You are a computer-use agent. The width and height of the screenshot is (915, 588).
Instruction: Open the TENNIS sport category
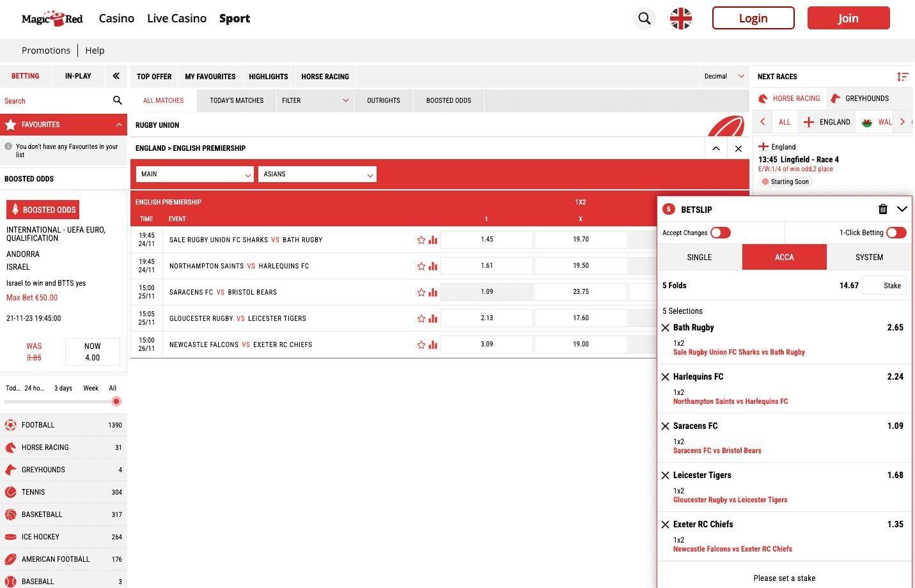click(x=63, y=492)
